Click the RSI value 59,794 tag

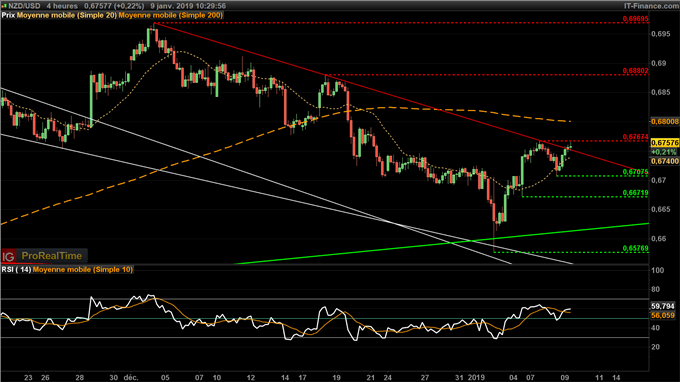pyautogui.click(x=663, y=306)
